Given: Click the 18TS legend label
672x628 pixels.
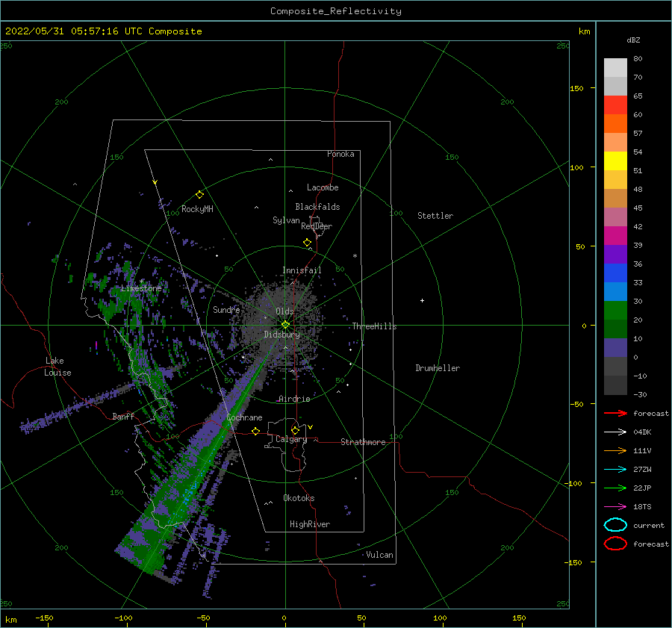Looking at the screenshot, I should (x=642, y=507).
